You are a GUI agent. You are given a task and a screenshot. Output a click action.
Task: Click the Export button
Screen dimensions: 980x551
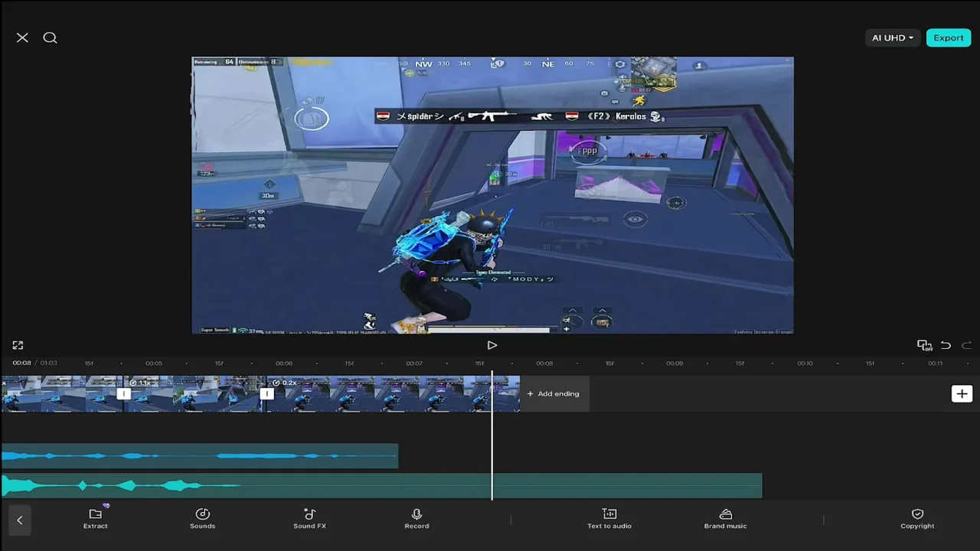coord(949,37)
